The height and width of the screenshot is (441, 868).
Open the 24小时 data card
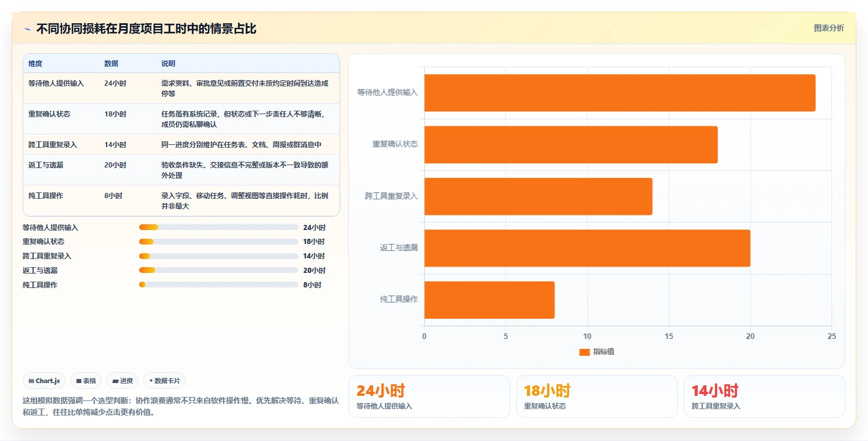429,396
